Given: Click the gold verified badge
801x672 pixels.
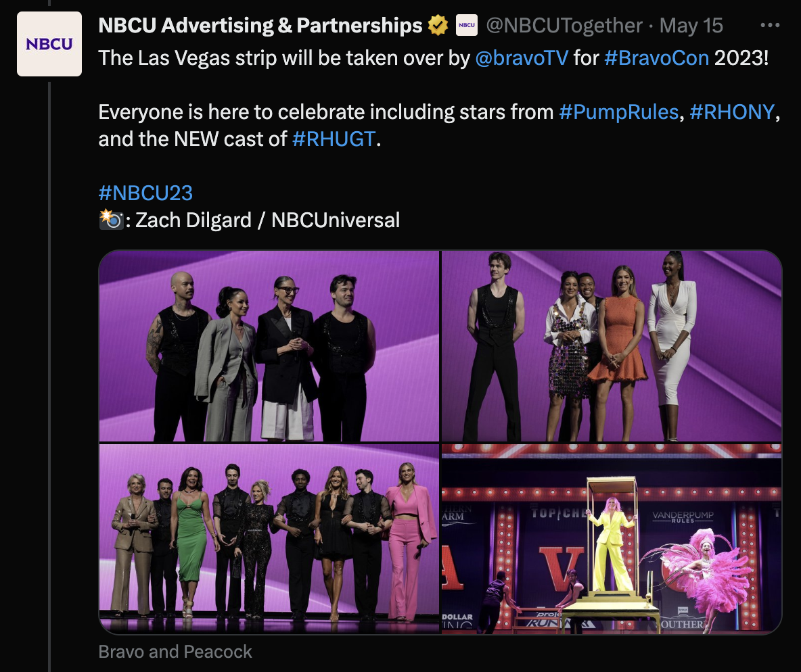Looking at the screenshot, I should (x=438, y=25).
